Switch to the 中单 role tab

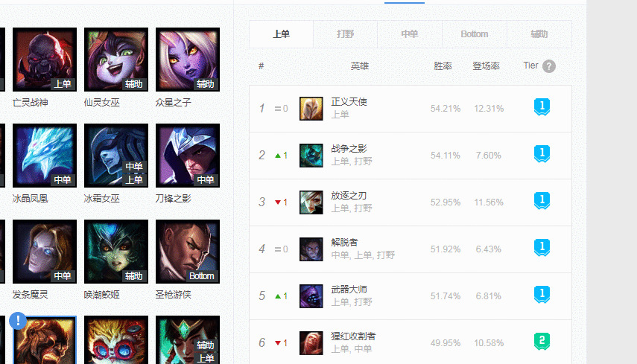pos(410,34)
